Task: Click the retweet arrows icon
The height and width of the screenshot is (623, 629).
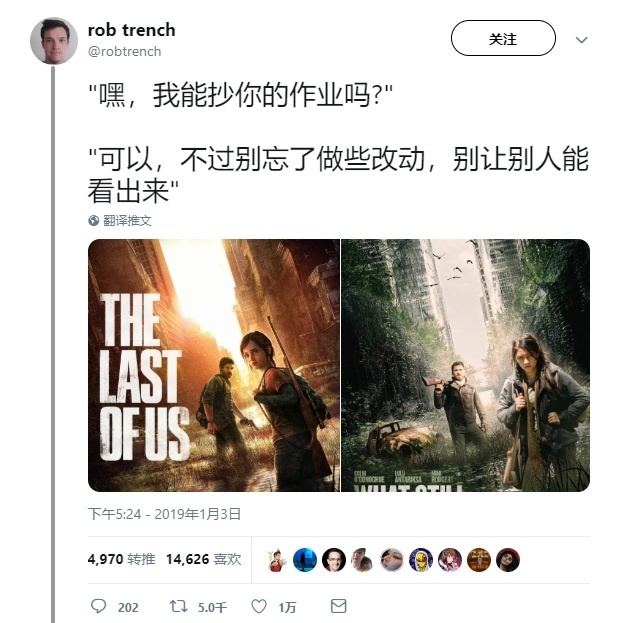Action: 179,606
